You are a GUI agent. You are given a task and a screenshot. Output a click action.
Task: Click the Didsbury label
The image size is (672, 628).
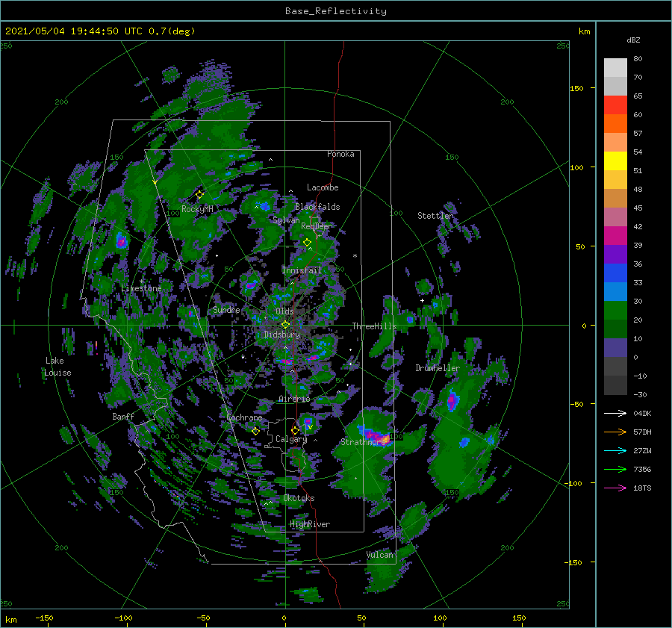[x=281, y=335]
